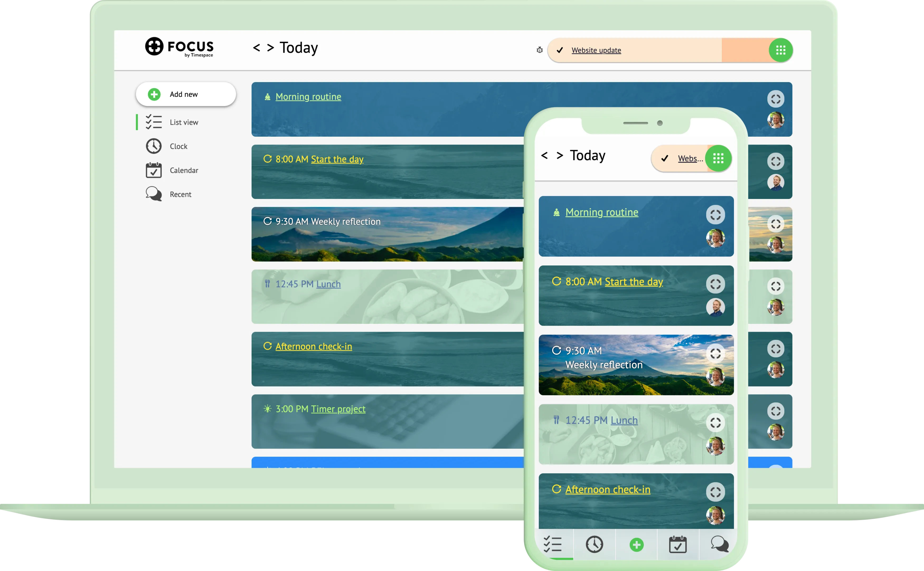The image size is (924, 571).
Task: Open the Clock view in sidebar
Action: coord(167,146)
